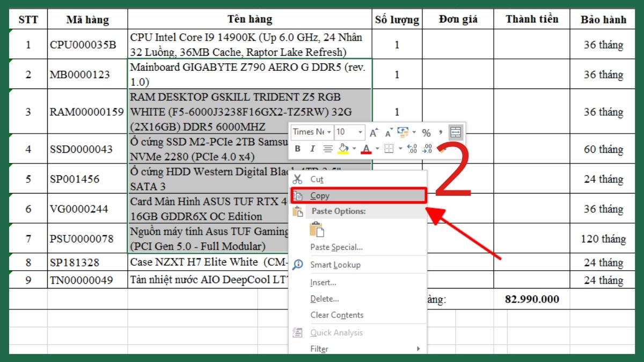The width and height of the screenshot is (644, 362).
Task: Click the Increase Font Size icon
Action: point(372,132)
